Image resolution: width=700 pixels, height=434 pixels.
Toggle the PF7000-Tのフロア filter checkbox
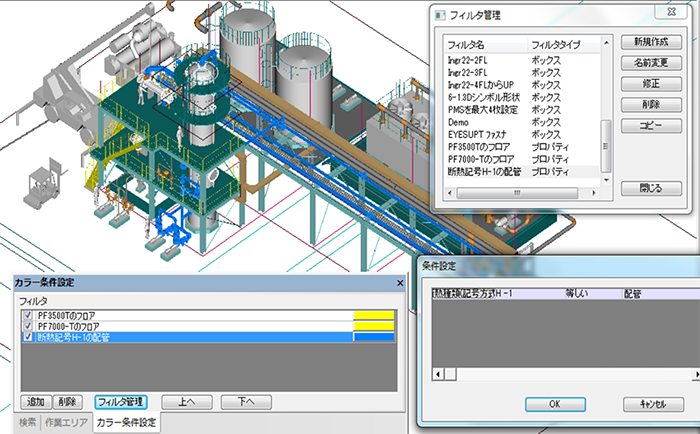(x=27, y=326)
